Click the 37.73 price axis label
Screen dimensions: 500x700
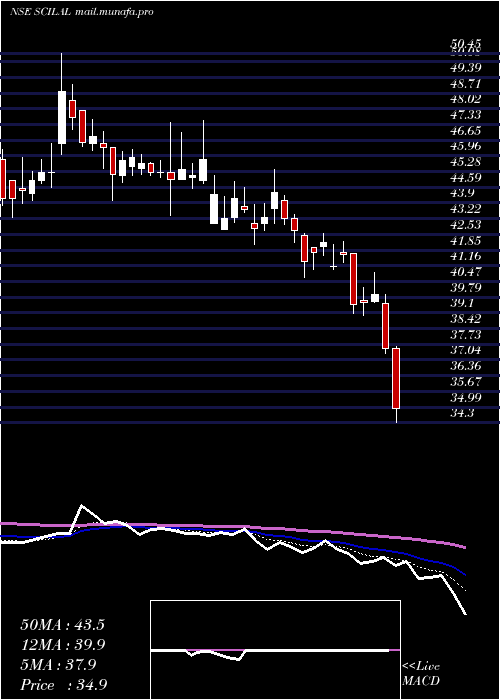(466, 334)
